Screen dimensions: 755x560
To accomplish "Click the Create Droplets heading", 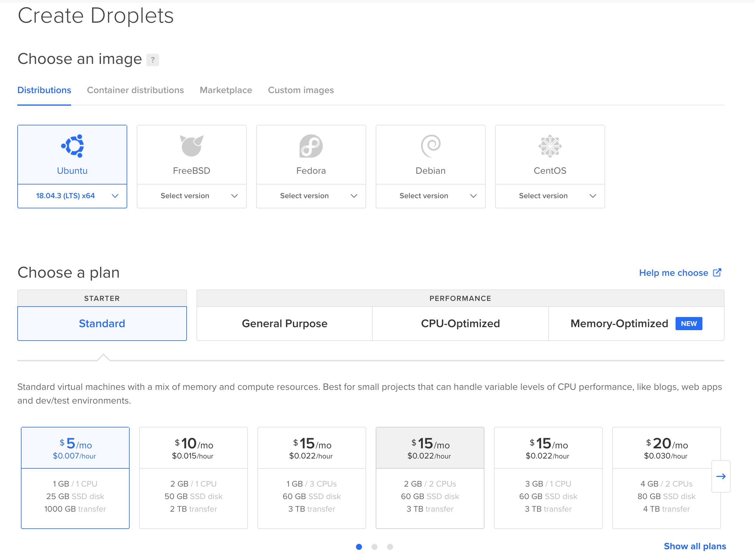I will coord(96,16).
